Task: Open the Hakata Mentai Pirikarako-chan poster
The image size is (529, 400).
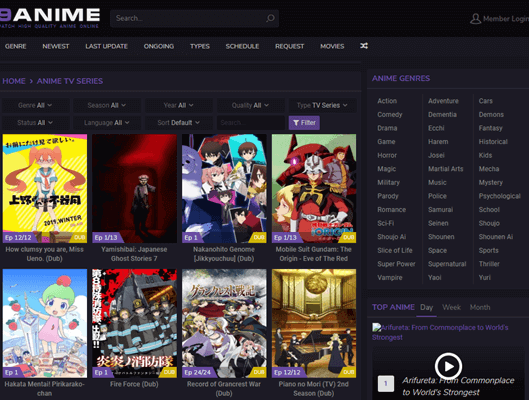Action: (x=45, y=323)
